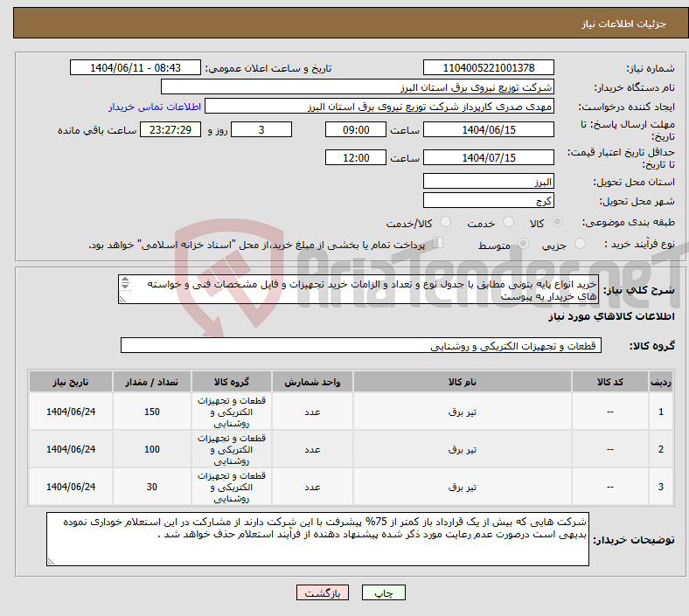This screenshot has width=689, height=616.
Task: Click the بازگشت back button
Action: click(323, 592)
